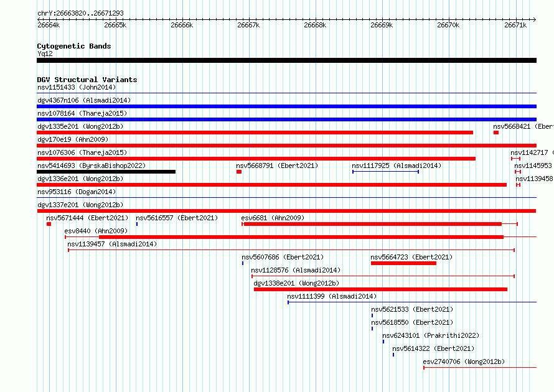The image size is (554, 392).
Task: Select the dgv4367n106 (Alsmadi2014) blue bar
Action: 286,106
